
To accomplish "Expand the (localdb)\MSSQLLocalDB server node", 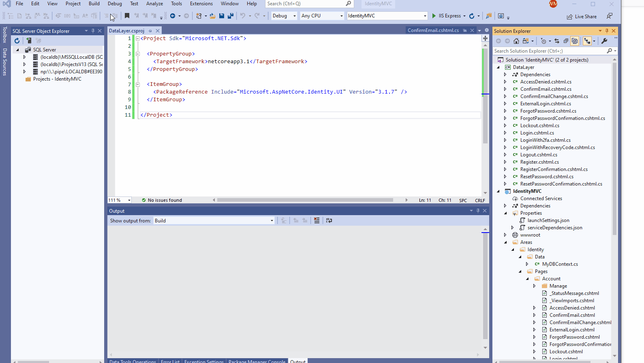I will point(24,57).
